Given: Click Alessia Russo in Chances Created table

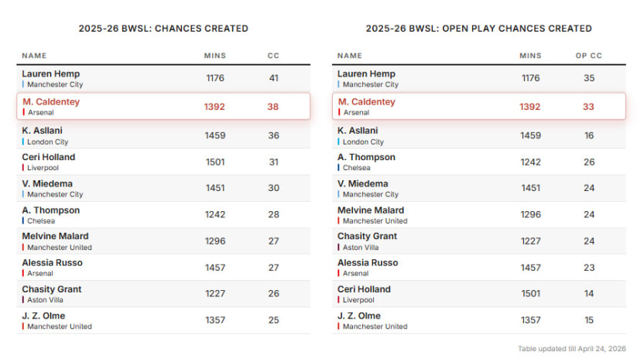Looking at the screenshot, I should point(53,263).
